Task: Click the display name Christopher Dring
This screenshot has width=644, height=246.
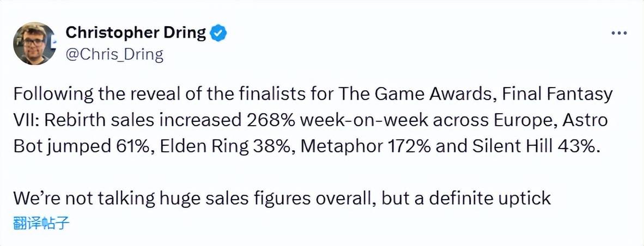Action: click(136, 33)
